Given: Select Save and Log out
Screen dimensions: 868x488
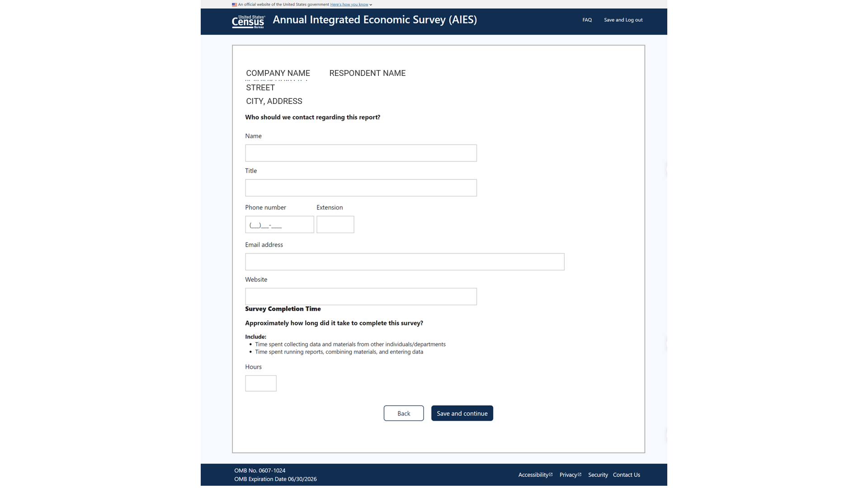Looking at the screenshot, I should (623, 20).
